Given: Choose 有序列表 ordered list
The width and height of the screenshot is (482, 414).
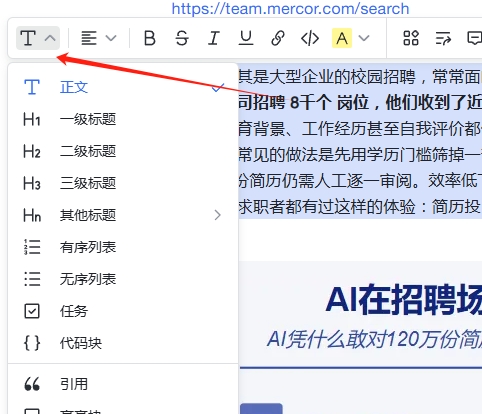Looking at the screenshot, I should pos(123,247).
